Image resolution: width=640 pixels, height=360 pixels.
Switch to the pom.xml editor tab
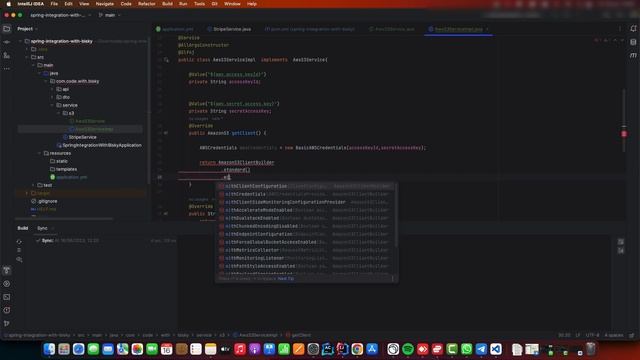[309, 29]
